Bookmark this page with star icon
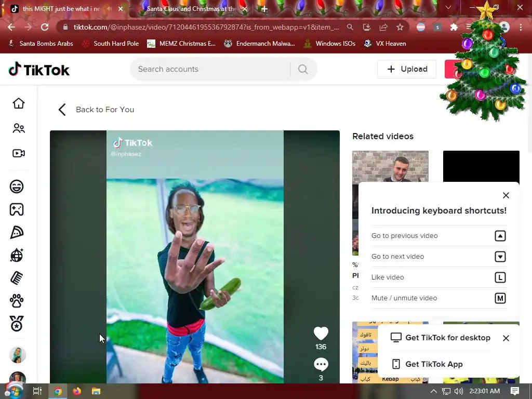 (400, 27)
